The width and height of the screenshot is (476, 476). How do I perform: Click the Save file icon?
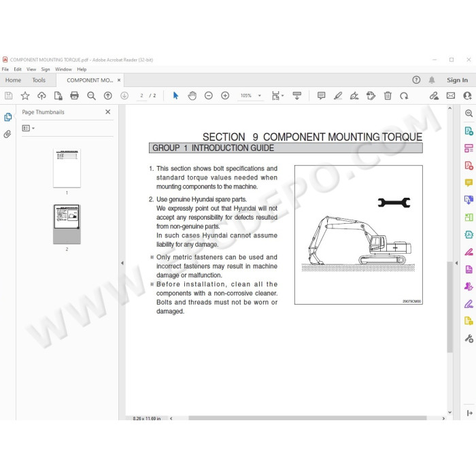pos(8,96)
